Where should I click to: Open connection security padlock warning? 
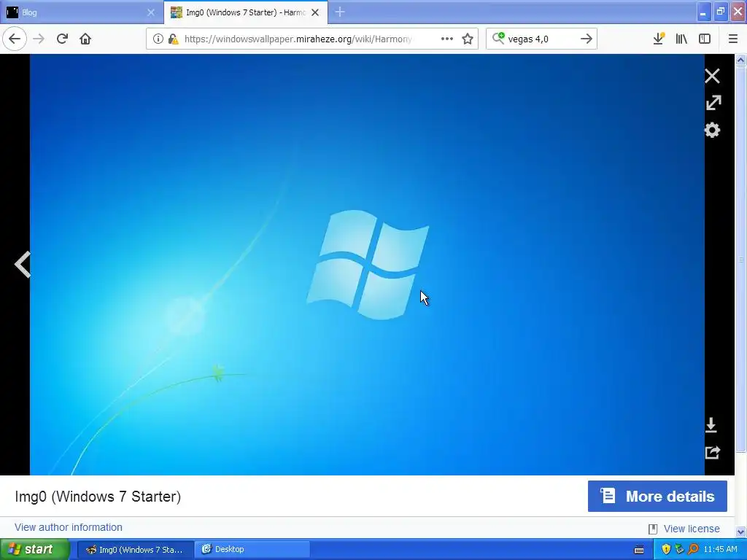pos(174,39)
